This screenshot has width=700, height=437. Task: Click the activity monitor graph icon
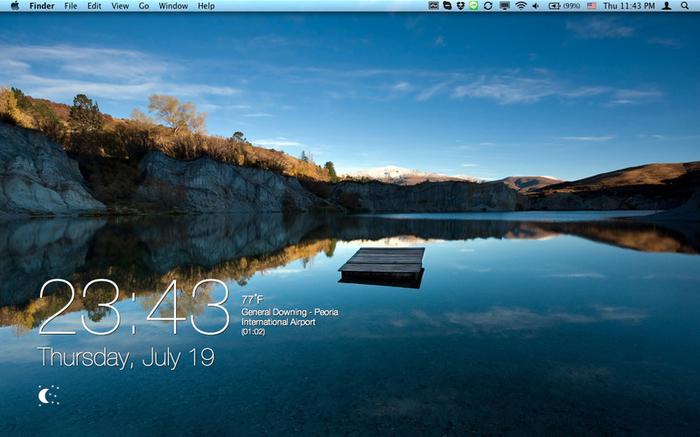pyautogui.click(x=433, y=6)
